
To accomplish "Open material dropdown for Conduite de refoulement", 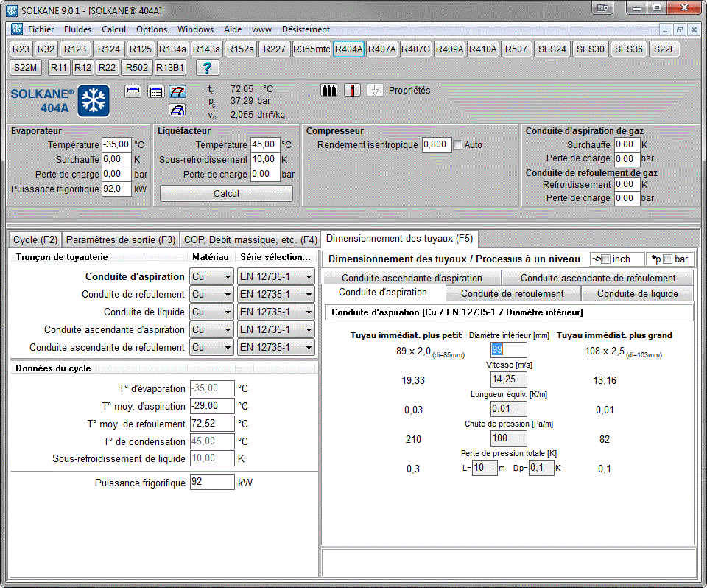I will [211, 294].
